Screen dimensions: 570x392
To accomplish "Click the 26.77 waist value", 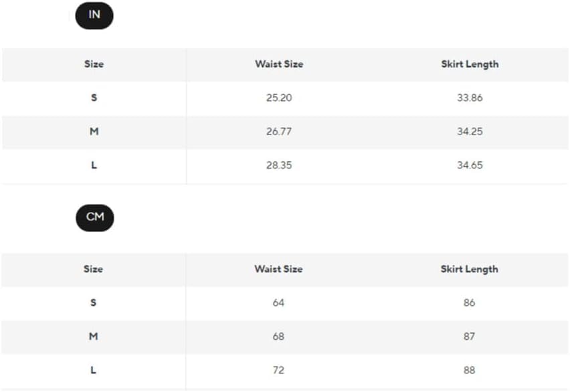I will [x=279, y=132].
